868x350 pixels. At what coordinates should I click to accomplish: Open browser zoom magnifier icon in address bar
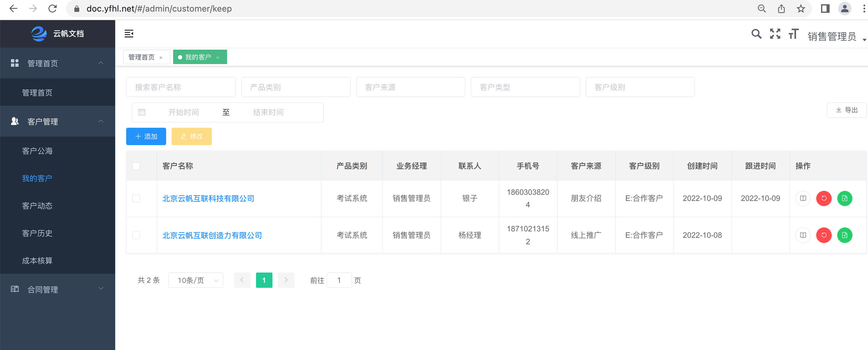click(x=762, y=9)
